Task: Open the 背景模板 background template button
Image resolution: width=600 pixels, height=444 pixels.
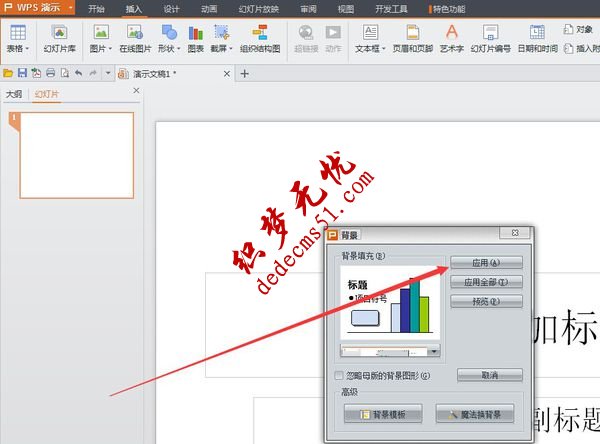Action: point(383,414)
